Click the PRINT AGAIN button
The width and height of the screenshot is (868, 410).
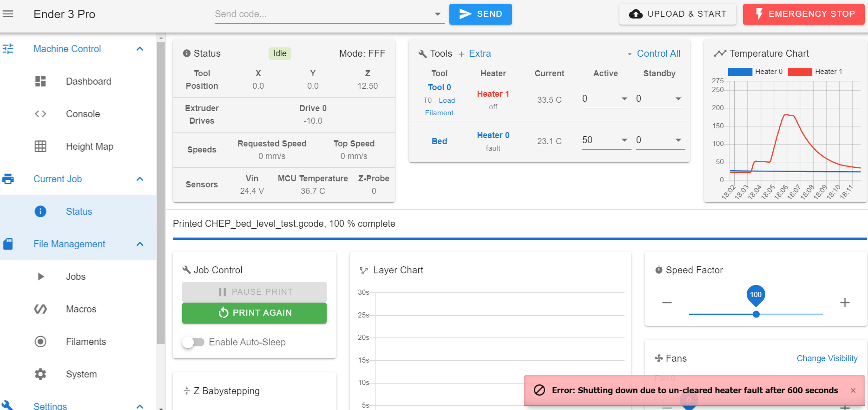point(254,313)
